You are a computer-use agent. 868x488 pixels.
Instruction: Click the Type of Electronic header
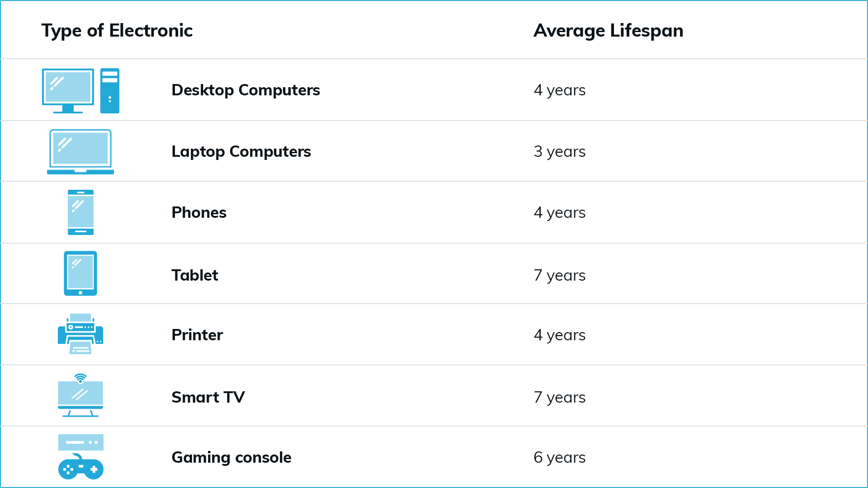[x=117, y=31]
